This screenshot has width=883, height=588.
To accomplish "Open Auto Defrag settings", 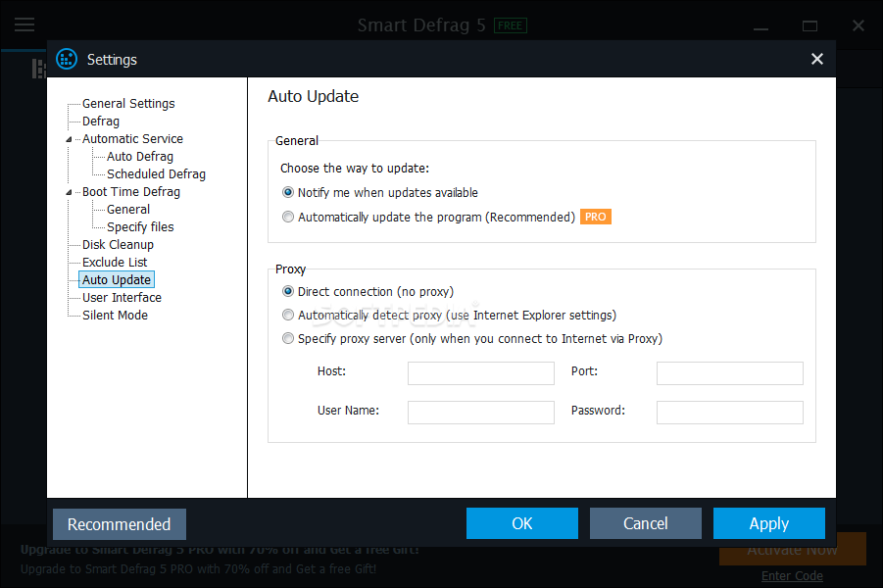I will coord(140,157).
